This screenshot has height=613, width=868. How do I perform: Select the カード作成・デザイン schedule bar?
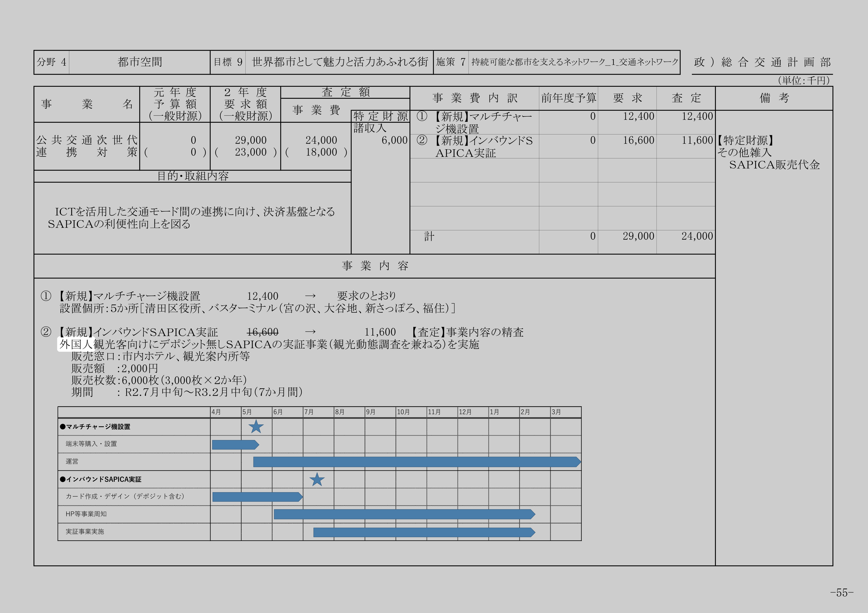[x=258, y=497]
